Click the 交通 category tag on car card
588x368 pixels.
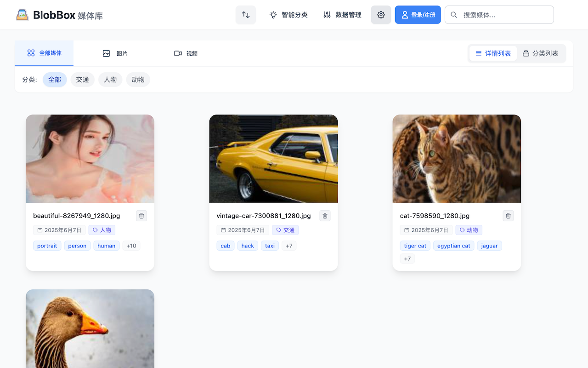285,230
